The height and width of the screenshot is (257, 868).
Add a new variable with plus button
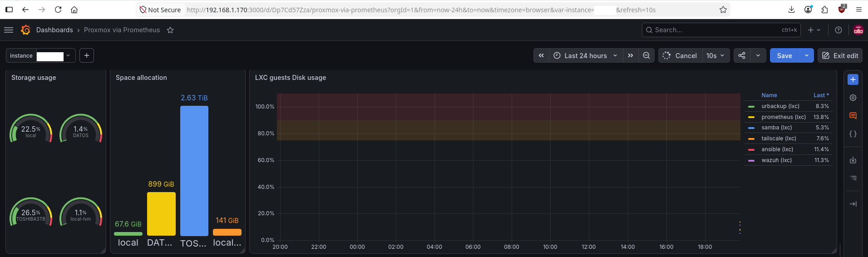point(87,55)
